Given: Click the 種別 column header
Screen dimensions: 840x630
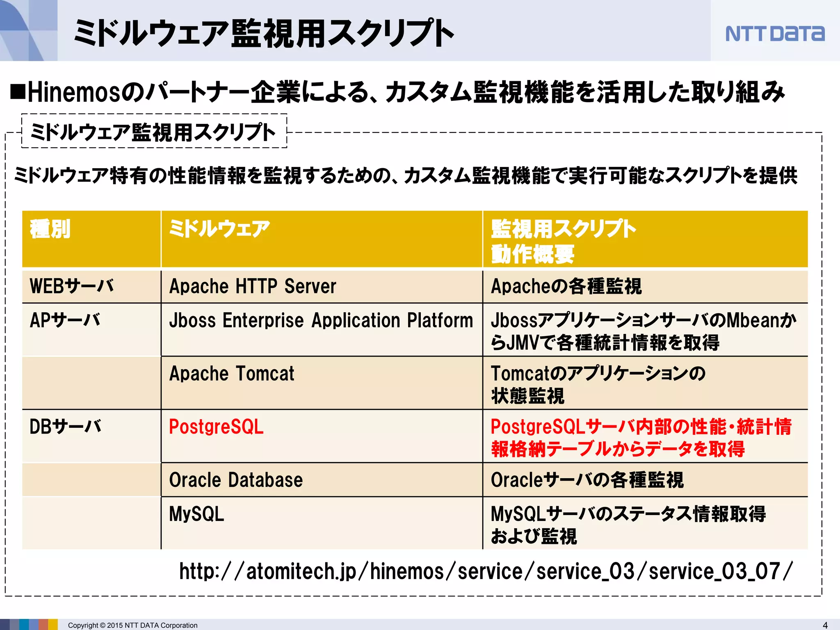Looking at the screenshot, I should point(91,239).
